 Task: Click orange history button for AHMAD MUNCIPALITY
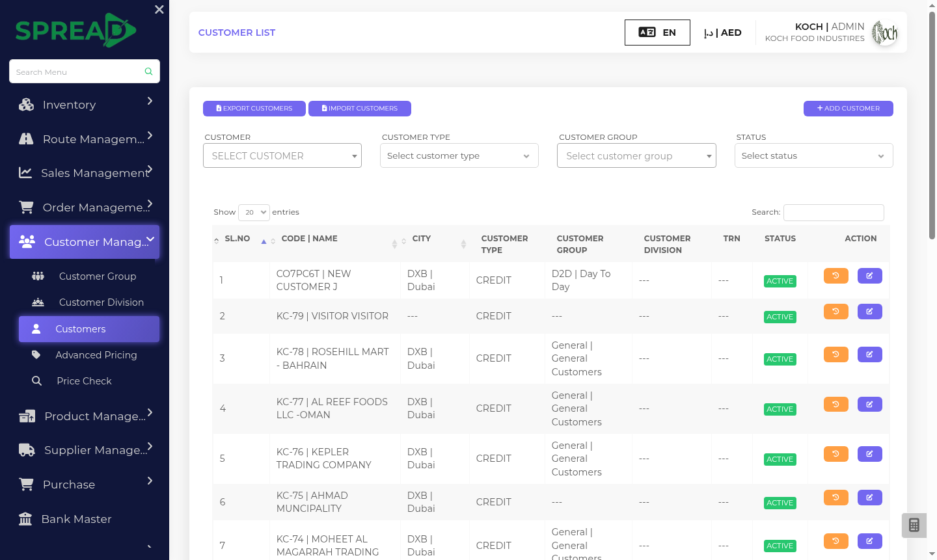836,498
